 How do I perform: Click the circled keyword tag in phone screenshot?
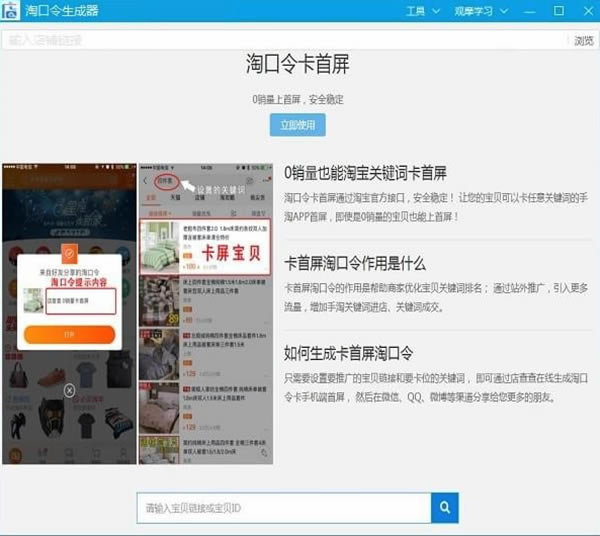166,181
